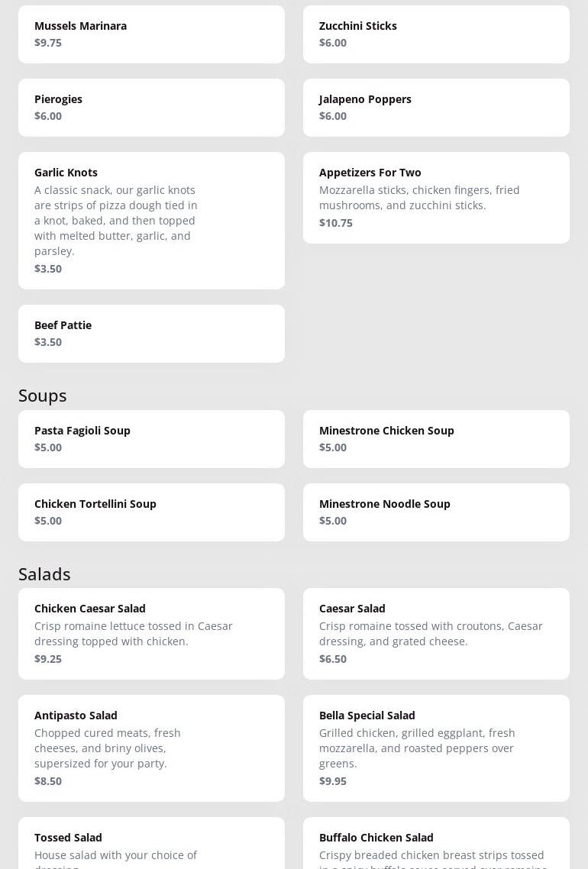Open the Garlic Knots item card
The width and height of the screenshot is (588, 869).
[151, 220]
